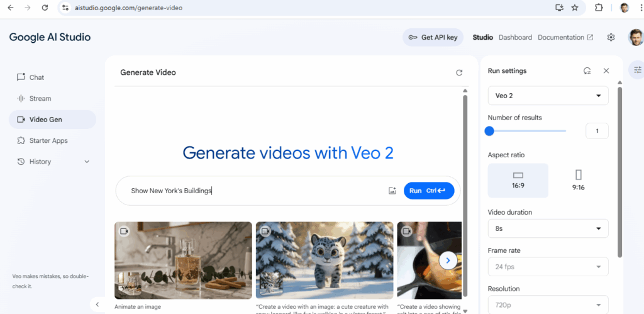This screenshot has height=314, width=644.
Task: Click Get API key button
Action: 433,37
